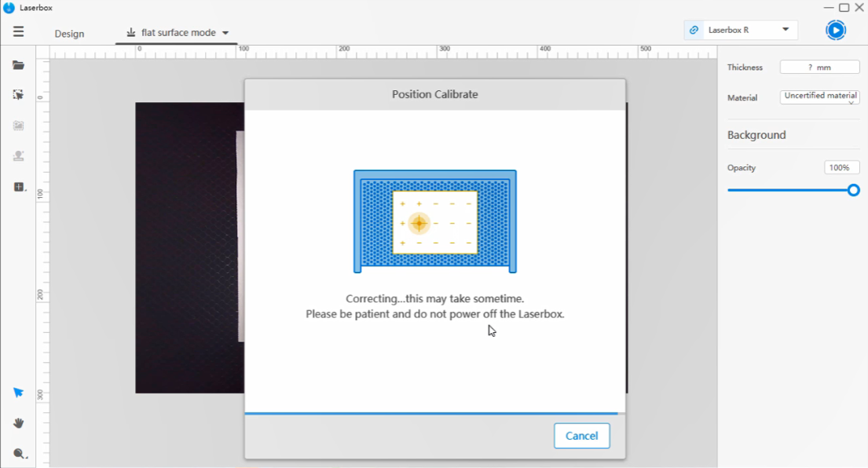Click the Position Calibrate title text
This screenshot has height=468, width=868.
pyautogui.click(x=435, y=94)
